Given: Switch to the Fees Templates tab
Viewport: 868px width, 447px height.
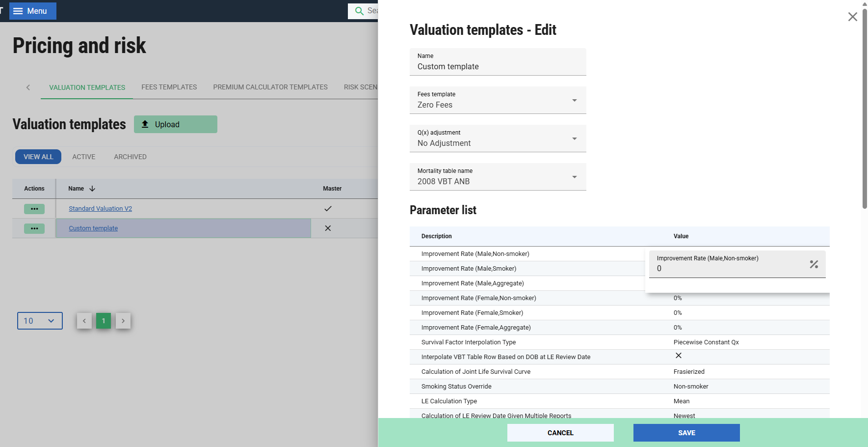Looking at the screenshot, I should [x=169, y=87].
